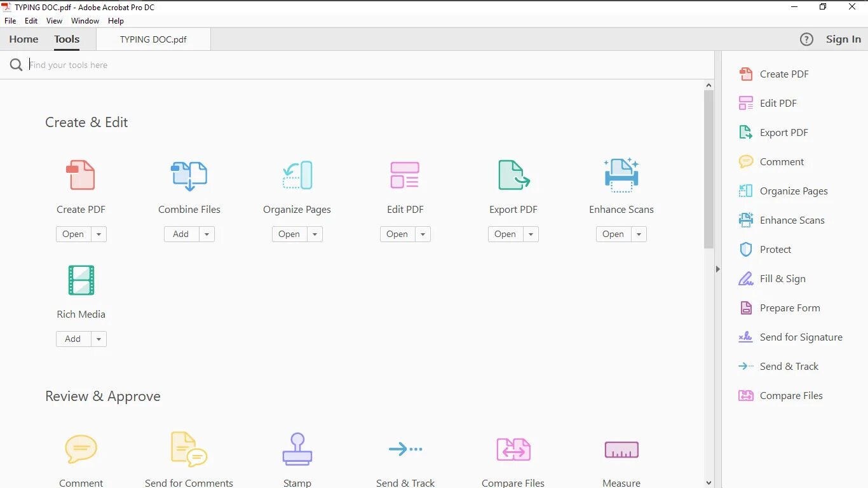Click the Measure ruler icon

[621, 449]
